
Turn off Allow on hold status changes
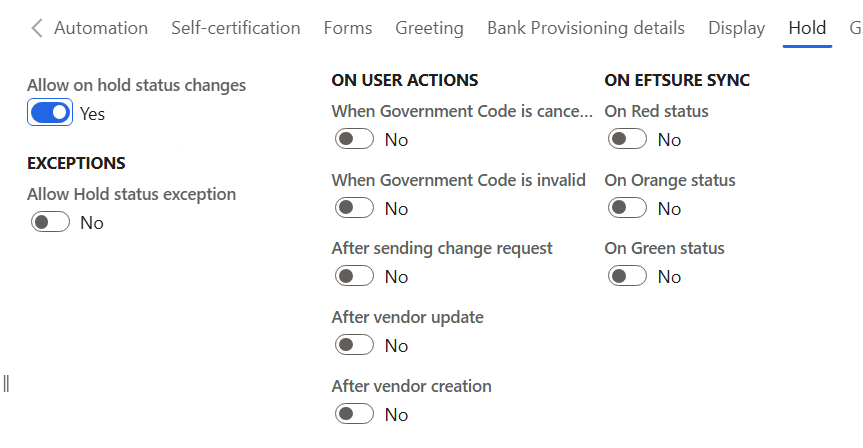pos(50,113)
